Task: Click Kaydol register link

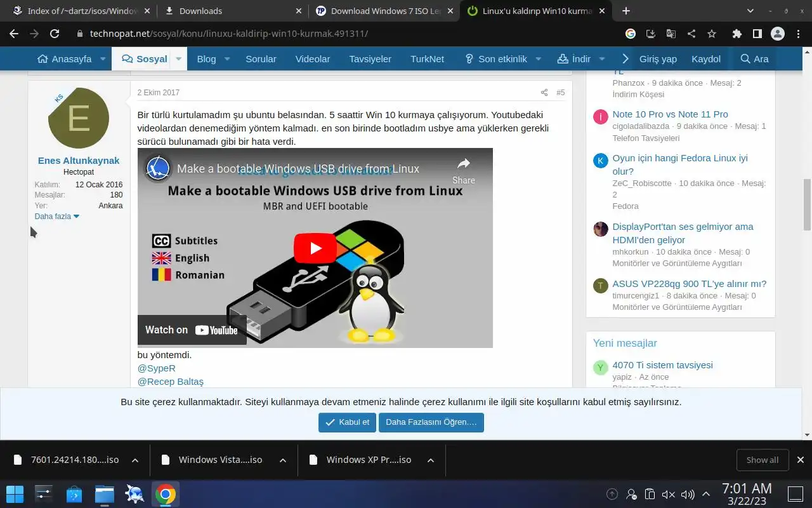Action: click(x=706, y=59)
